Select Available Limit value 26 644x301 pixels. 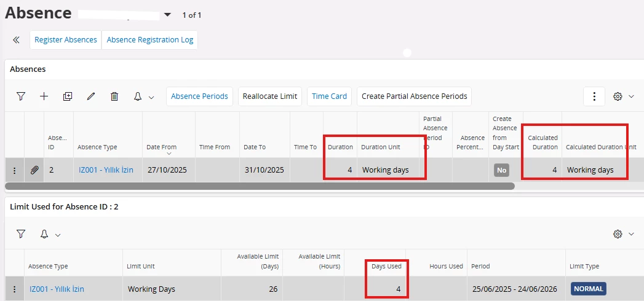[273, 289]
